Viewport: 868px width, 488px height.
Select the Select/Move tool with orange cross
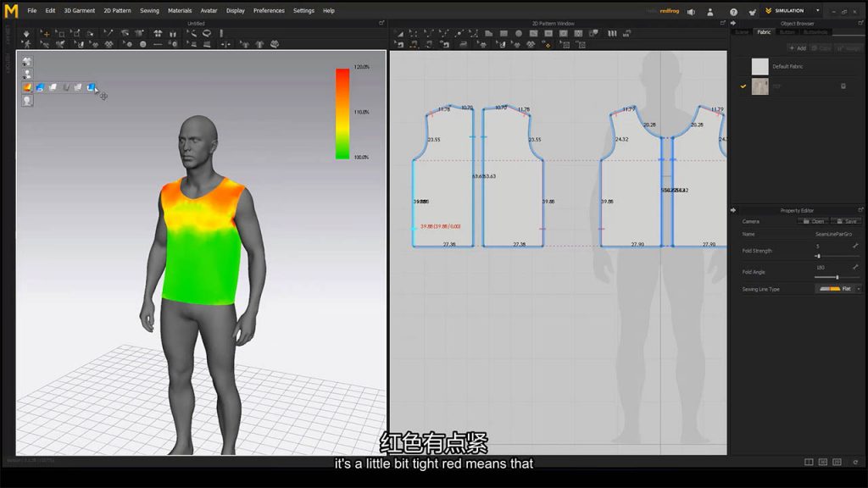click(x=46, y=34)
